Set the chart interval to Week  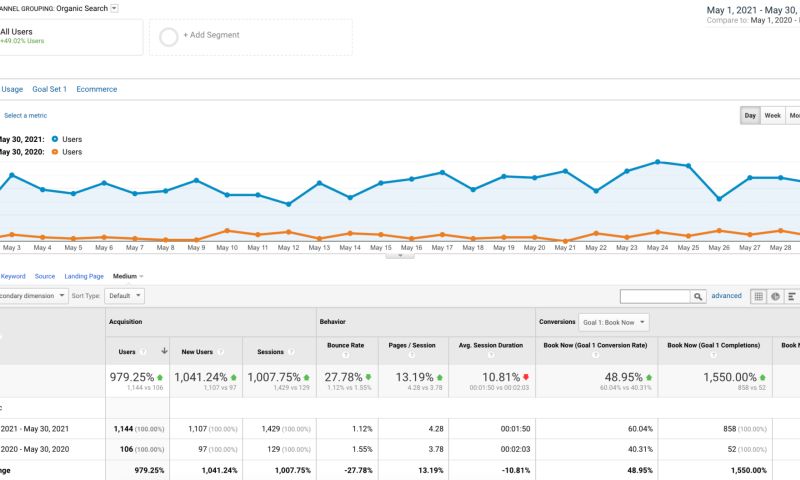coord(773,116)
